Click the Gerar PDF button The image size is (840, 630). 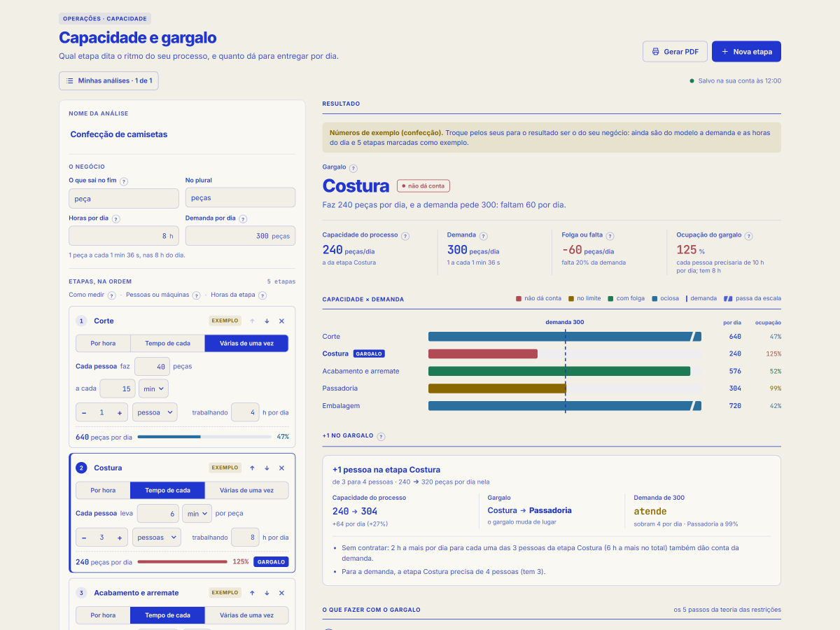tap(675, 52)
